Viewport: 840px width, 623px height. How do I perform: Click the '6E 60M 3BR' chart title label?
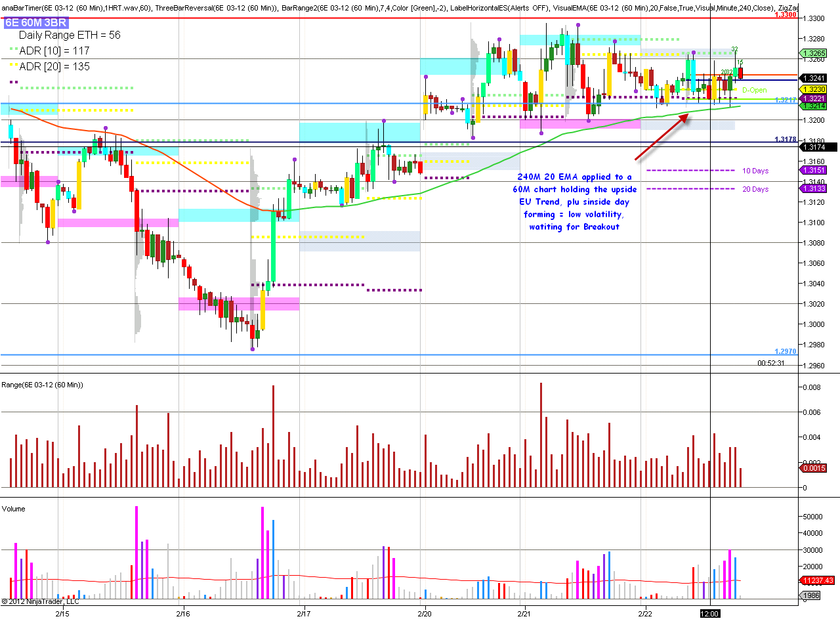click(36, 22)
